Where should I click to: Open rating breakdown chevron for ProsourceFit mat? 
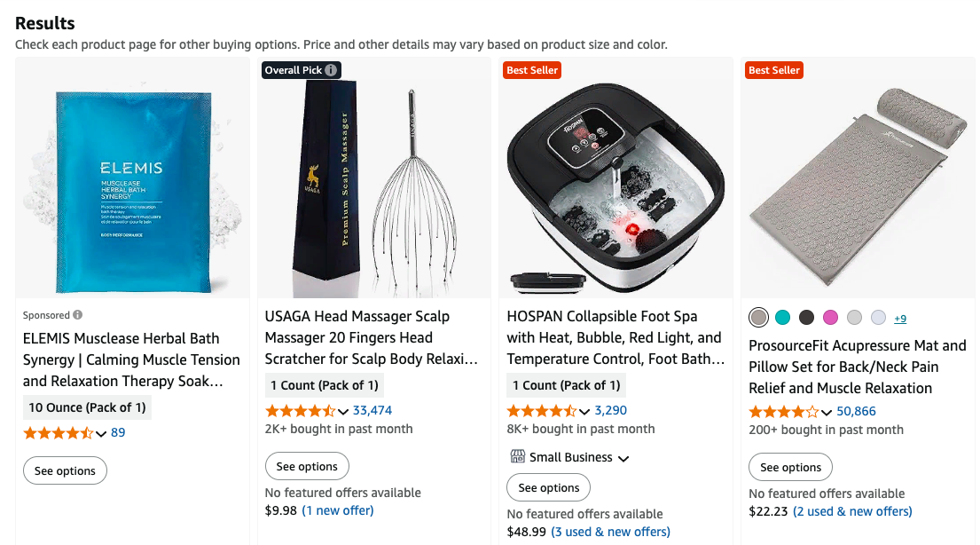point(827,413)
